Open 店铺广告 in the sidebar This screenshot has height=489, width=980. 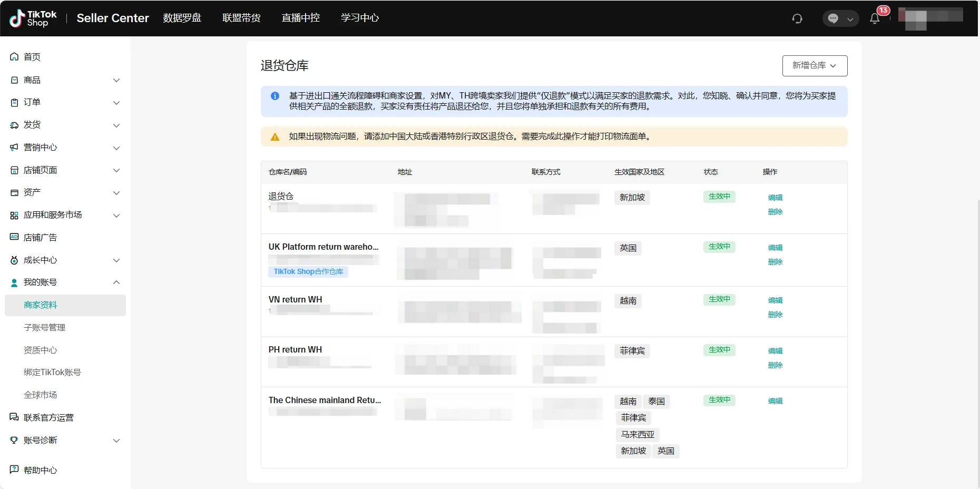[40, 238]
